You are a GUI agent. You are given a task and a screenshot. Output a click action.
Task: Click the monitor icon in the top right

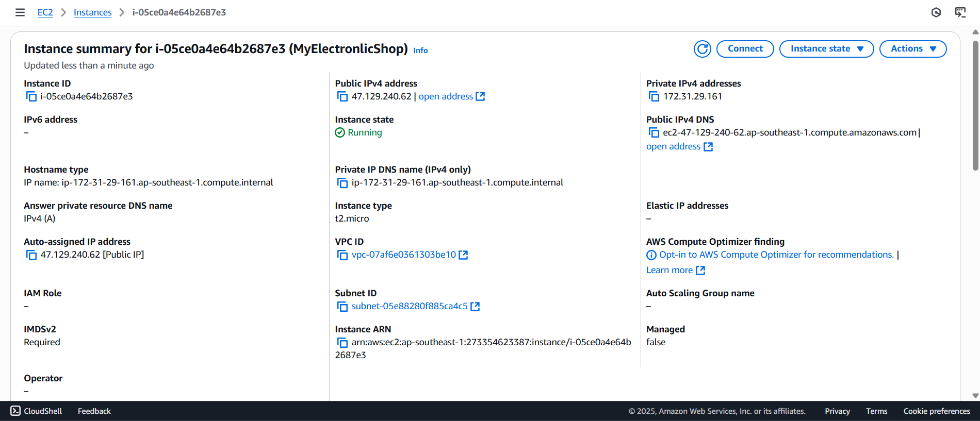(x=960, y=12)
